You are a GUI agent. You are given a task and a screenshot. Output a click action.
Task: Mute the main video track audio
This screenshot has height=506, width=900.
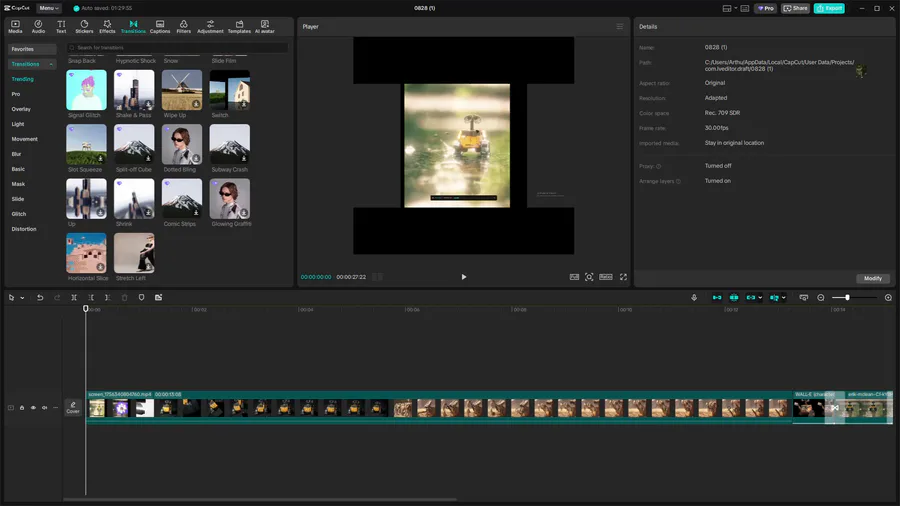pos(44,408)
